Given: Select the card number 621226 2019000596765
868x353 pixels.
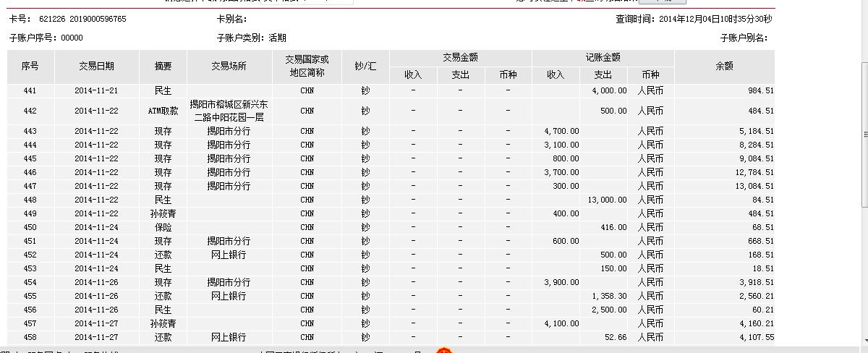Looking at the screenshot, I should coord(82,20).
